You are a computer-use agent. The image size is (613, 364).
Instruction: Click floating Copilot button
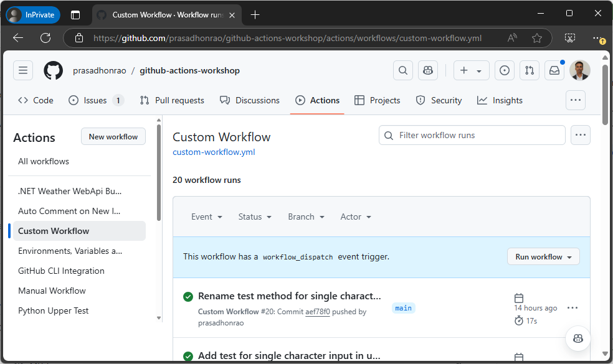(578, 338)
